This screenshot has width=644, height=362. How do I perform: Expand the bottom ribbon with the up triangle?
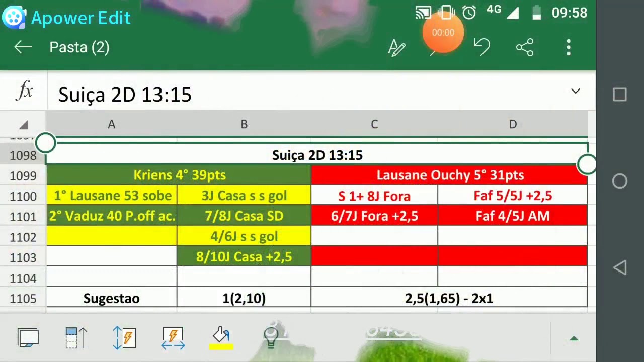coord(574,338)
